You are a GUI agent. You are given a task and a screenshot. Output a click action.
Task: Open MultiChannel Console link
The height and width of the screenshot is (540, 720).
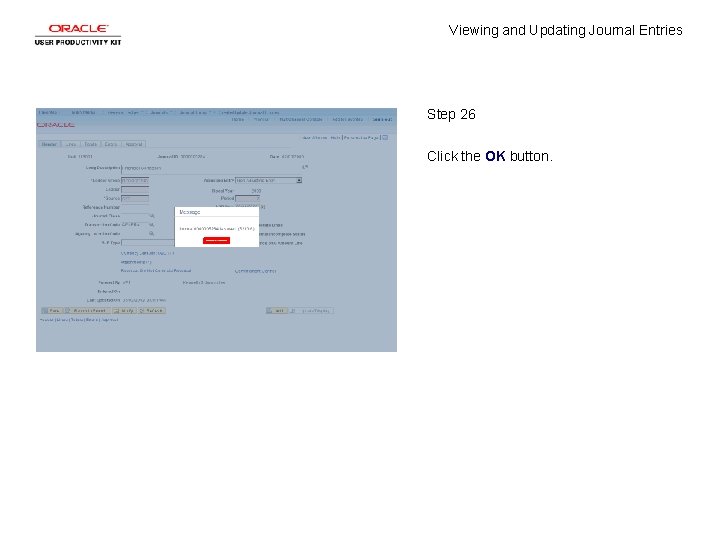301,119
